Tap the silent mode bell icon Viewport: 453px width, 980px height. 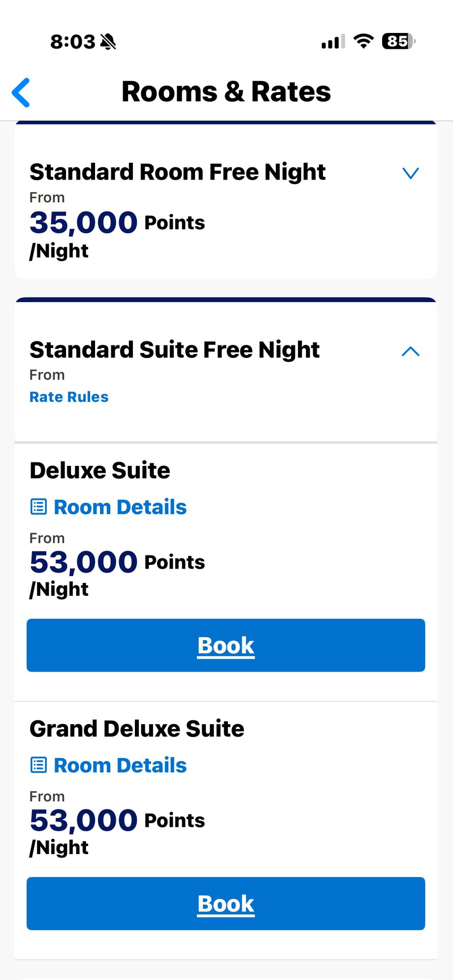pos(108,42)
